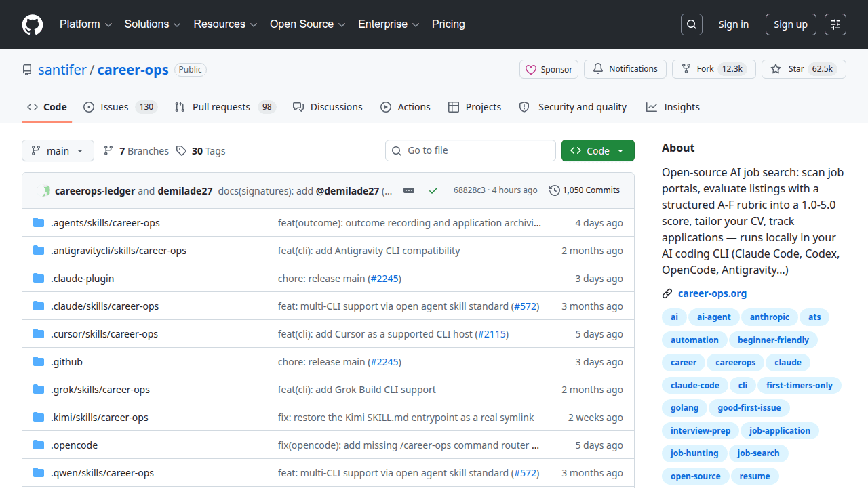
Task: Select the folder icon for .opencode
Action: (39, 445)
